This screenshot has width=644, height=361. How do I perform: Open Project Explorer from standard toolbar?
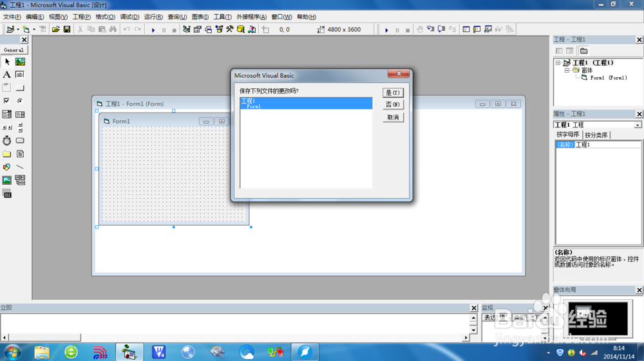187,29
